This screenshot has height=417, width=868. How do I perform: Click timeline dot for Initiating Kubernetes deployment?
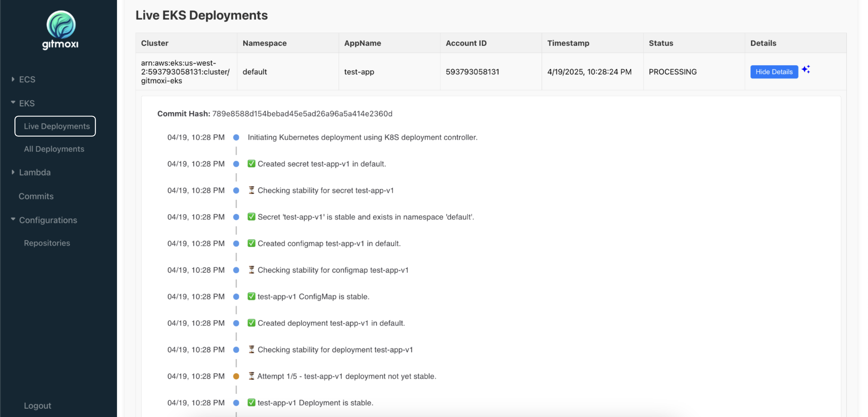pyautogui.click(x=236, y=137)
